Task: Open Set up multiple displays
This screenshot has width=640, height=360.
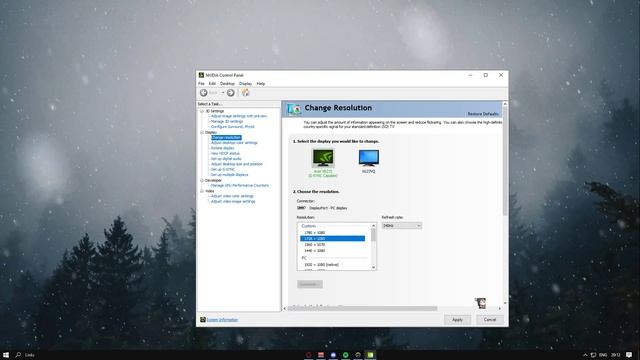Action: pos(229,175)
